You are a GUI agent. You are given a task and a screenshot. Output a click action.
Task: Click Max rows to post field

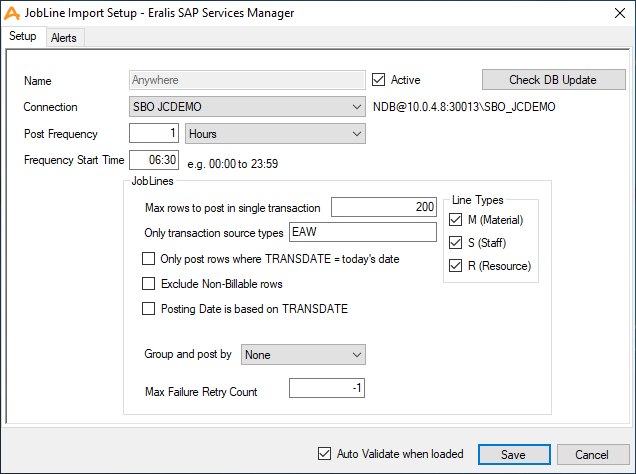(x=384, y=207)
